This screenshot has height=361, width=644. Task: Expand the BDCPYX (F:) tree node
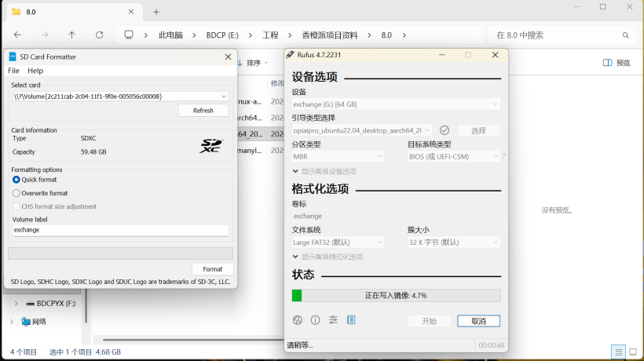[x=16, y=304]
